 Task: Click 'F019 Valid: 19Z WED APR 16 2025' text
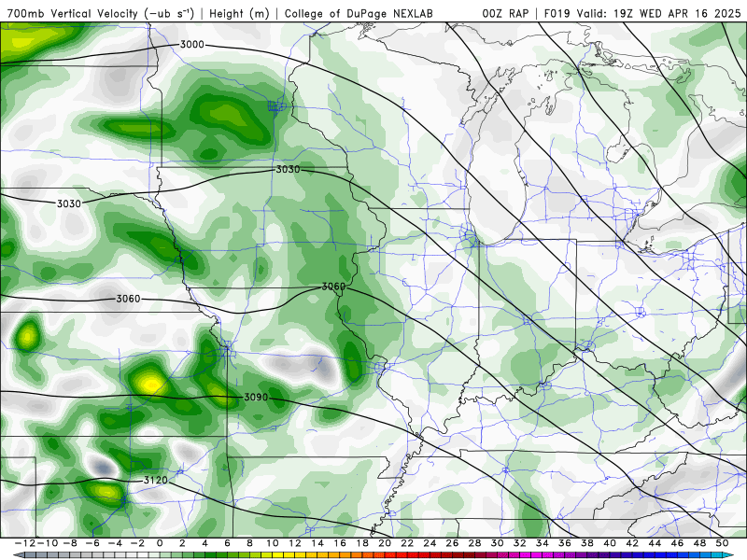(642, 13)
